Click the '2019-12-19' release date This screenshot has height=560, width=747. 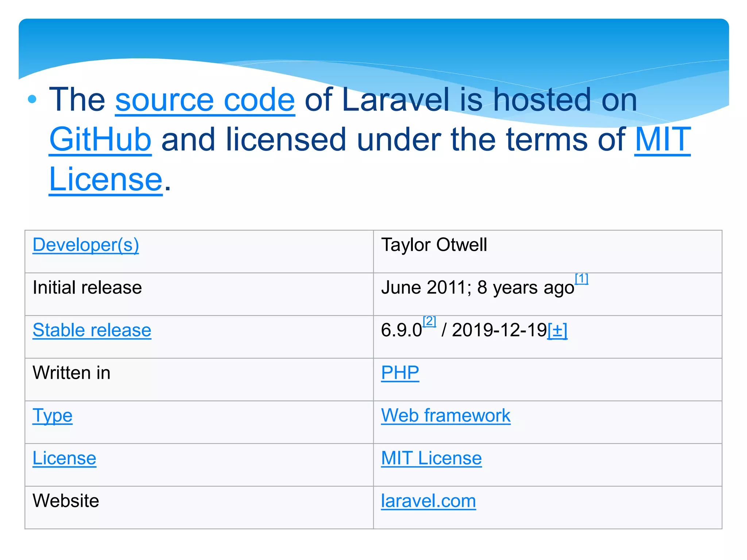500,330
